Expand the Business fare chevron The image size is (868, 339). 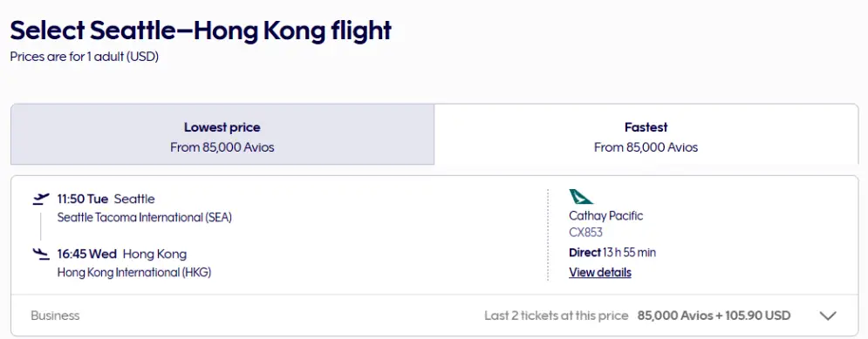coord(828,315)
